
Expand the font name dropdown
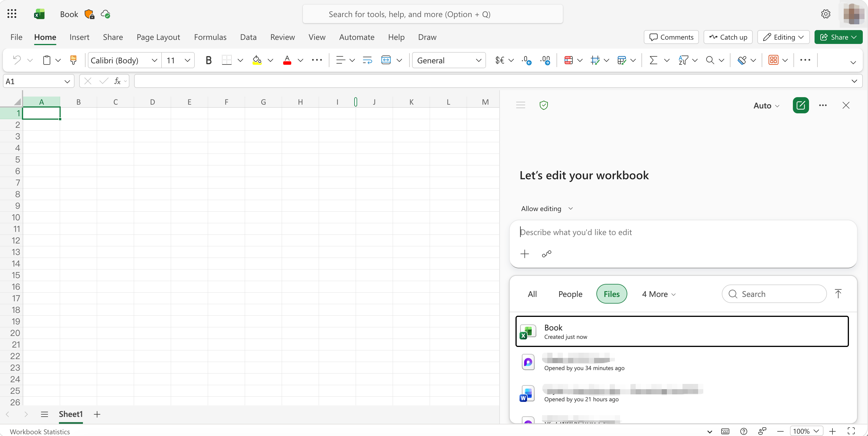(x=154, y=60)
